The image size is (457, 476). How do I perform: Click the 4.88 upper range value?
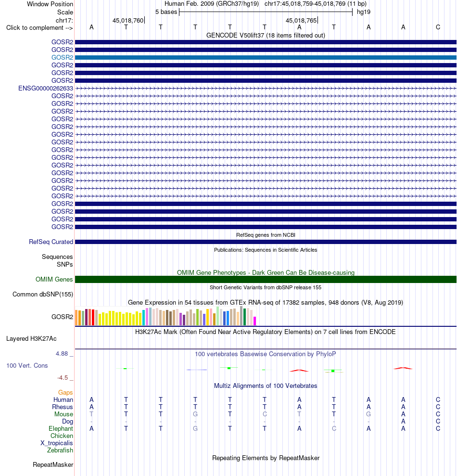(x=62, y=354)
